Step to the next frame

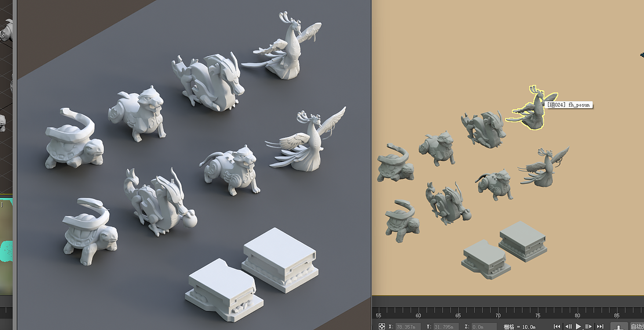pos(588,326)
